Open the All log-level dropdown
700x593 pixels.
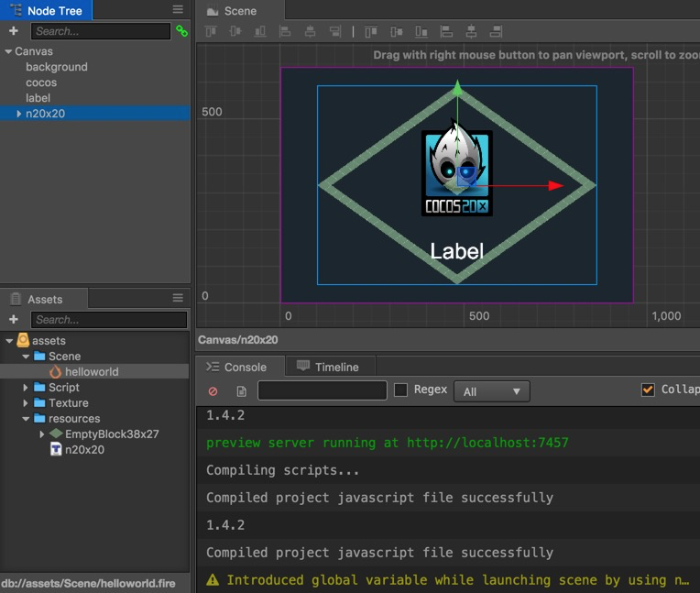click(493, 391)
